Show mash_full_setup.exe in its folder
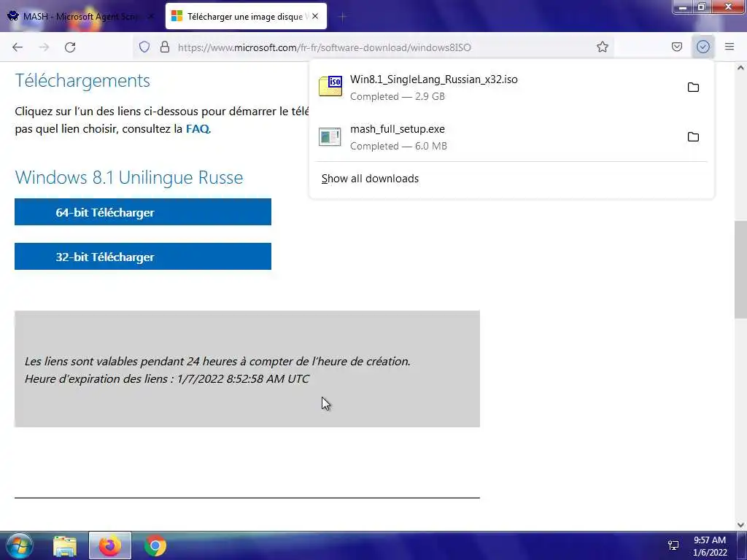This screenshot has height=560, width=747. pos(693,137)
